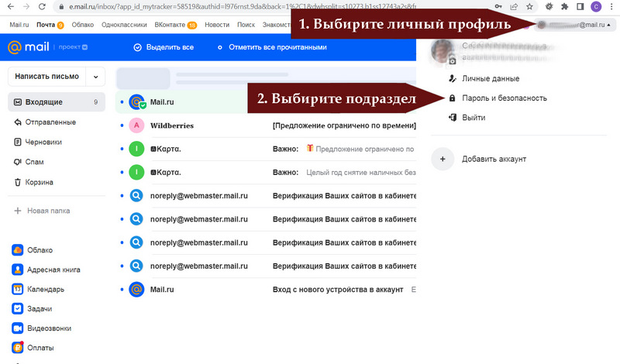The width and height of the screenshot is (620, 364).
Task: Expand the проект dropdown near Mail logo
Action: 84,48
